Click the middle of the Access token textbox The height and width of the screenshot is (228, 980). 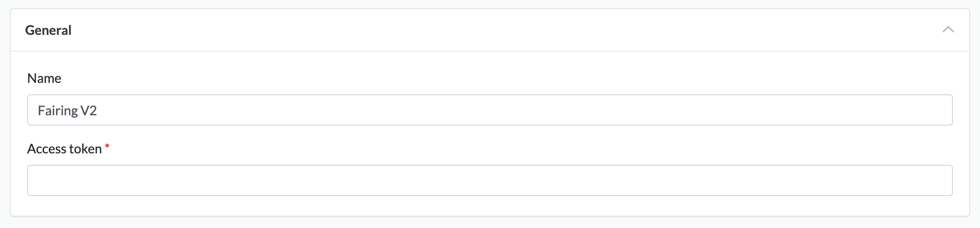(x=490, y=180)
